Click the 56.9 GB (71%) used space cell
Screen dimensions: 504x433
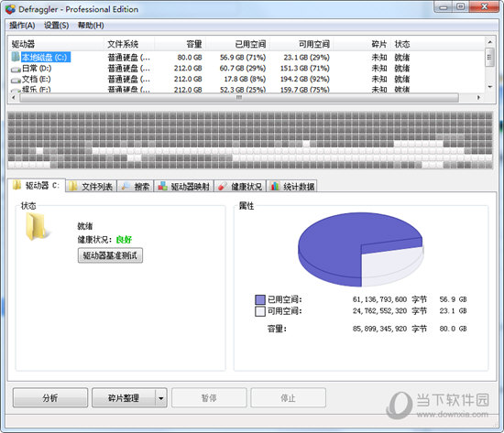(243, 58)
